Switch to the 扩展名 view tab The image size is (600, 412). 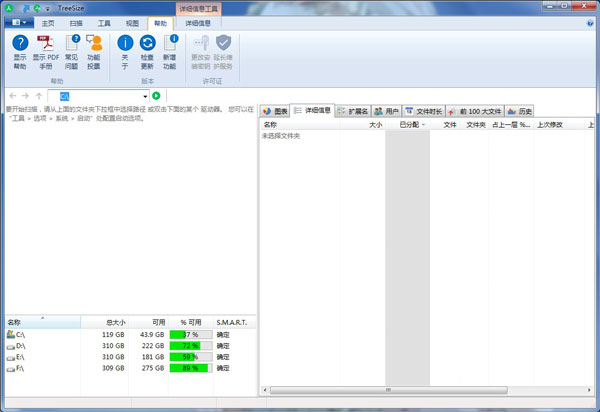pyautogui.click(x=353, y=111)
